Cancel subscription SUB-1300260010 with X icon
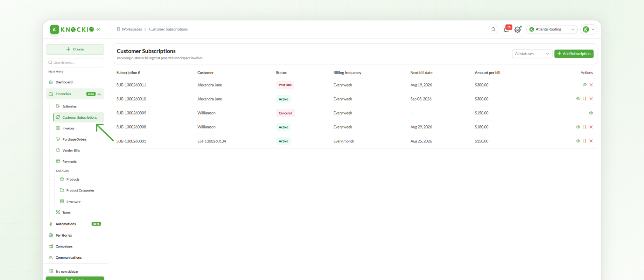The height and width of the screenshot is (280, 644). [591, 99]
